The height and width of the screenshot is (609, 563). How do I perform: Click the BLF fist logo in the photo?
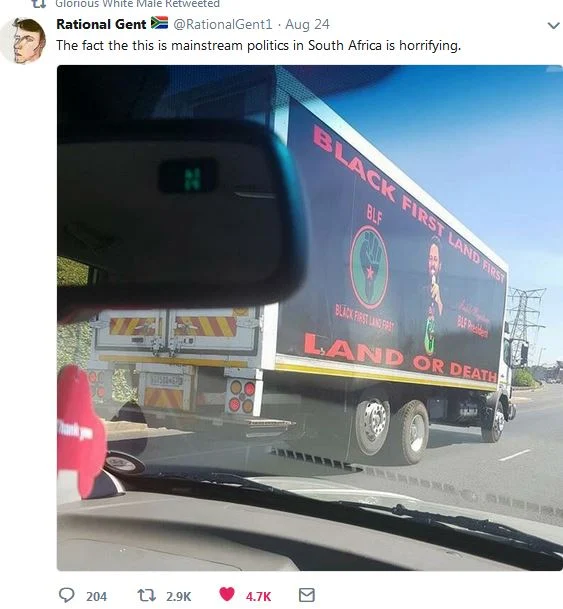tap(369, 267)
